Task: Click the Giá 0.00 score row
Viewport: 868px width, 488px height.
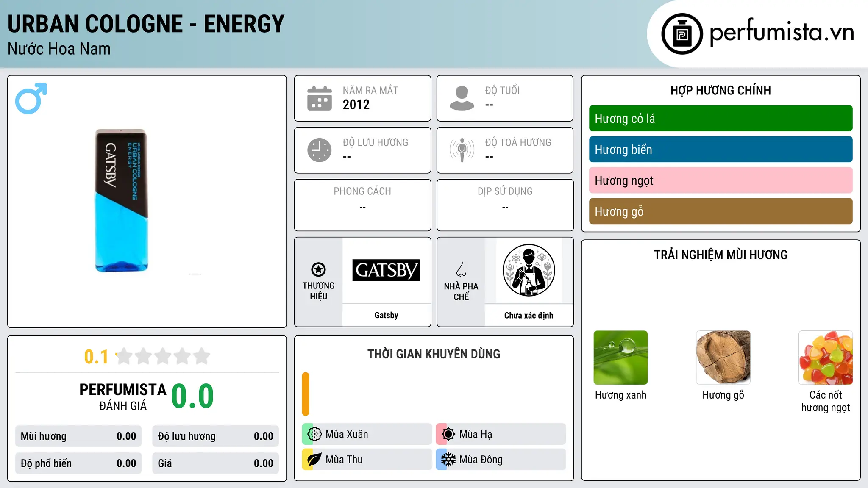Action: 215,463
